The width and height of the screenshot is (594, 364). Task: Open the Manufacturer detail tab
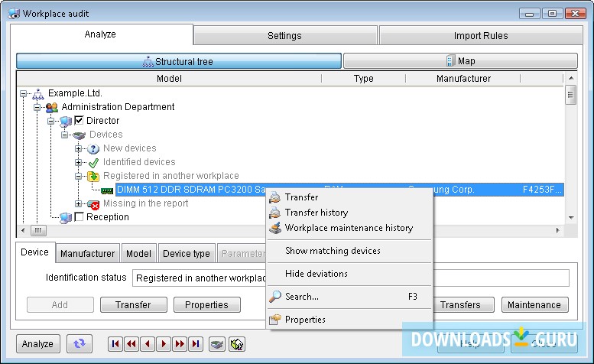point(87,253)
